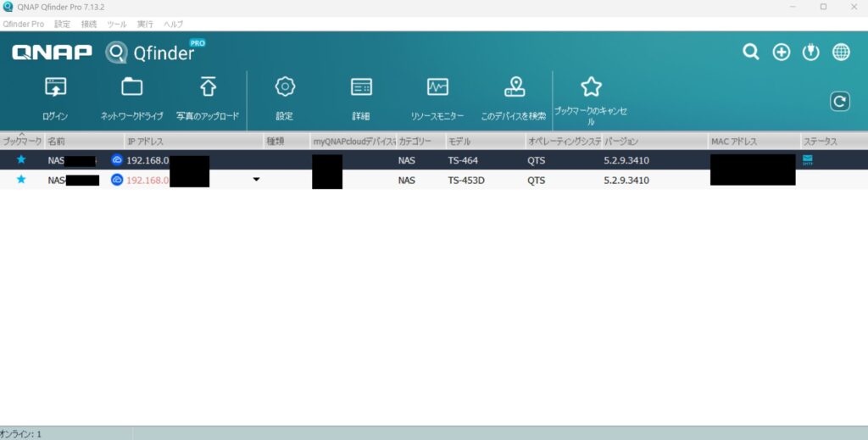Sort by オペレーティングシステム column header
Screen dimensions: 868x440
click(564, 141)
